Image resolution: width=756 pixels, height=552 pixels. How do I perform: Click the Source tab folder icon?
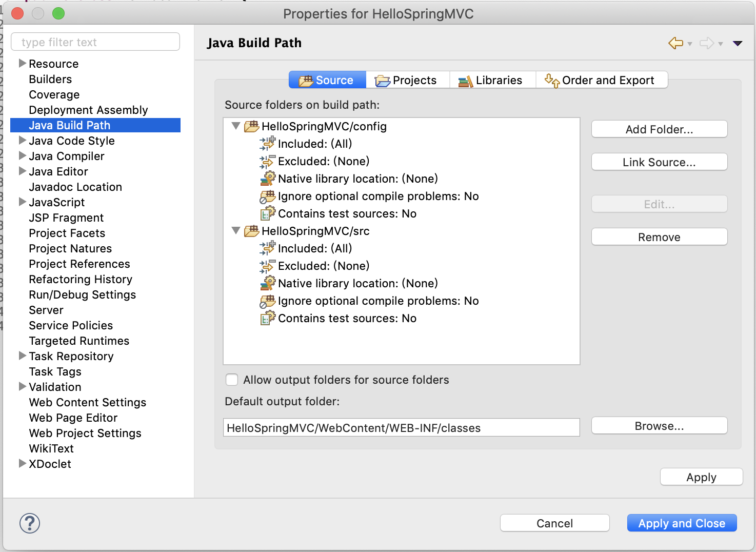306,81
